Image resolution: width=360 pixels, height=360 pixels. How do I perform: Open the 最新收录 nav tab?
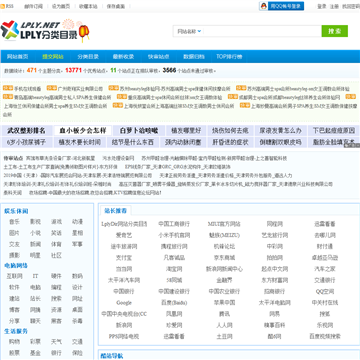(123, 57)
